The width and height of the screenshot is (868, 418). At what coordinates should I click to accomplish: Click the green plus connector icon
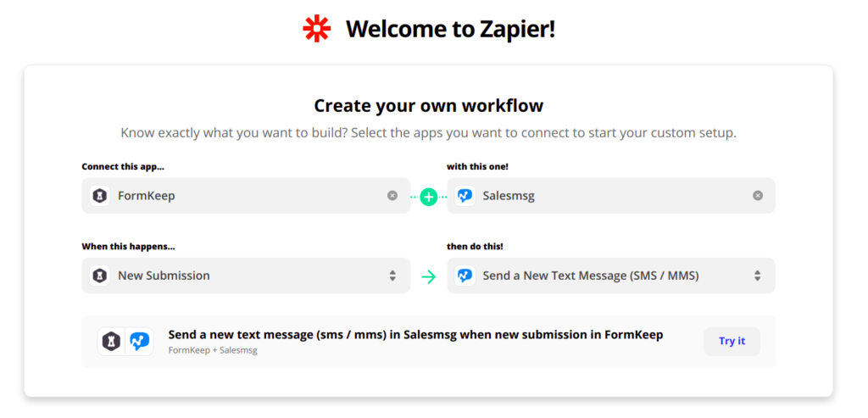pyautogui.click(x=429, y=197)
